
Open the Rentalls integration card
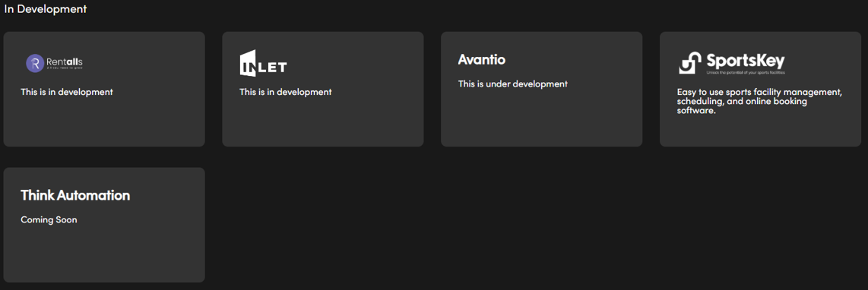click(104, 89)
